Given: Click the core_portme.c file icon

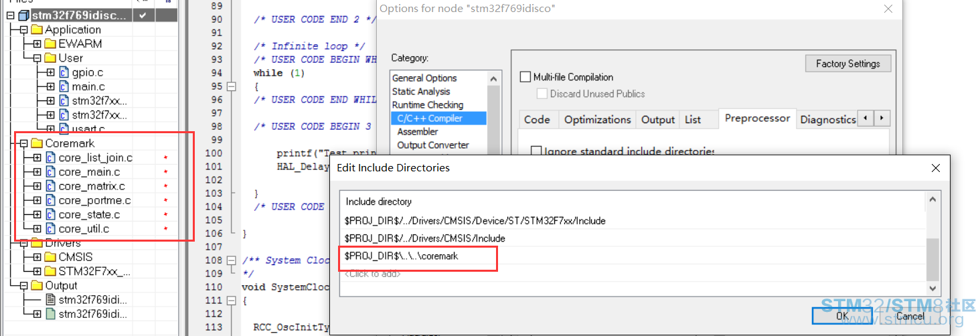Looking at the screenshot, I should click(50, 200).
